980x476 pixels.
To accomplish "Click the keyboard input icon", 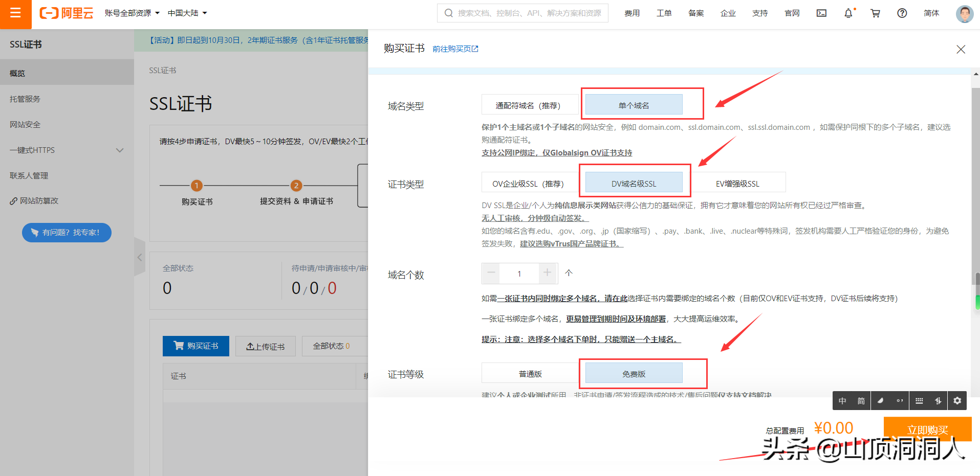I will [x=920, y=400].
